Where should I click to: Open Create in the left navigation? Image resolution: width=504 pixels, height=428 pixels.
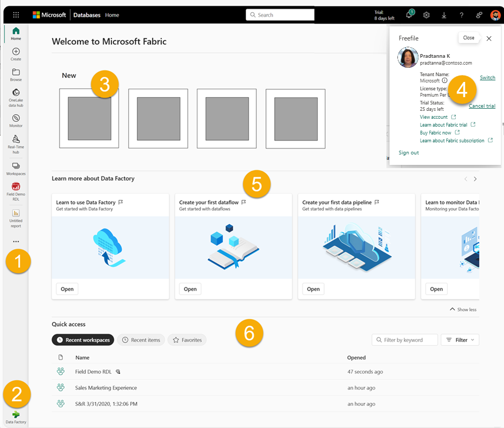tap(16, 54)
